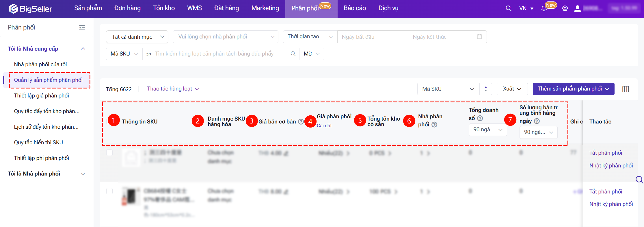
Task: Open the settings gear icon
Action: coord(565,8)
